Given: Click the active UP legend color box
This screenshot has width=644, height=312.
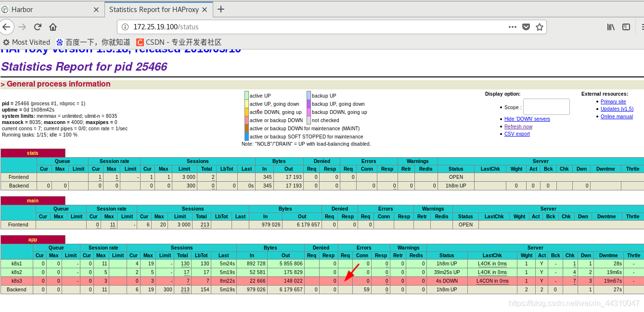Looking at the screenshot, I should point(246,95).
